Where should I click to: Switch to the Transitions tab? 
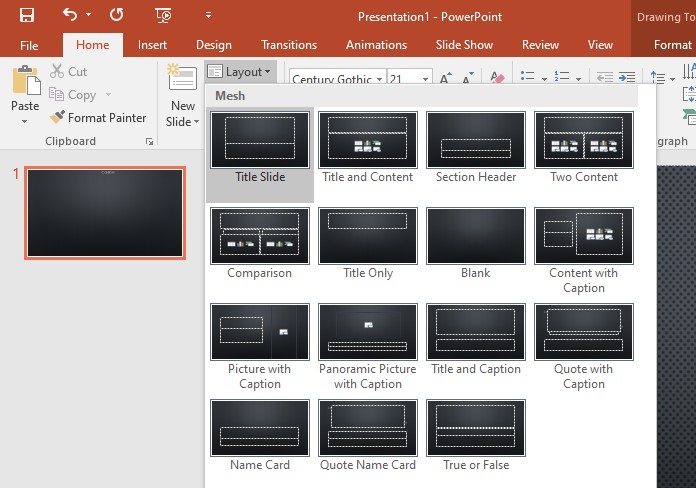(289, 45)
